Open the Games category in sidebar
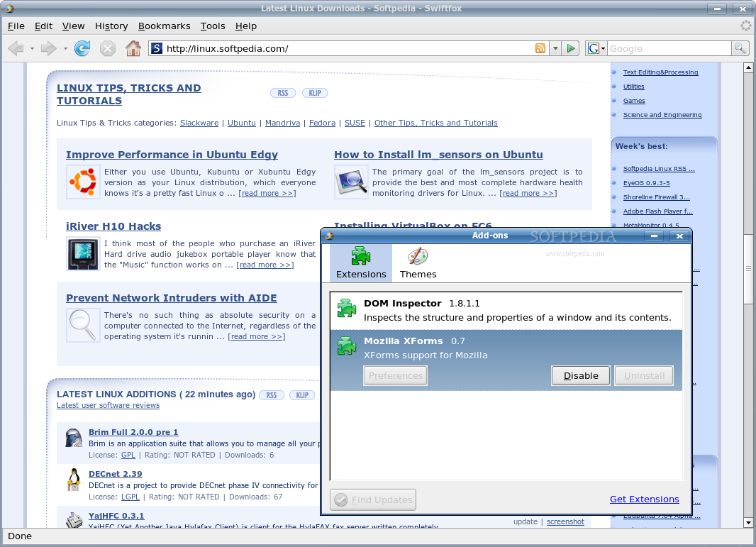 coord(633,101)
